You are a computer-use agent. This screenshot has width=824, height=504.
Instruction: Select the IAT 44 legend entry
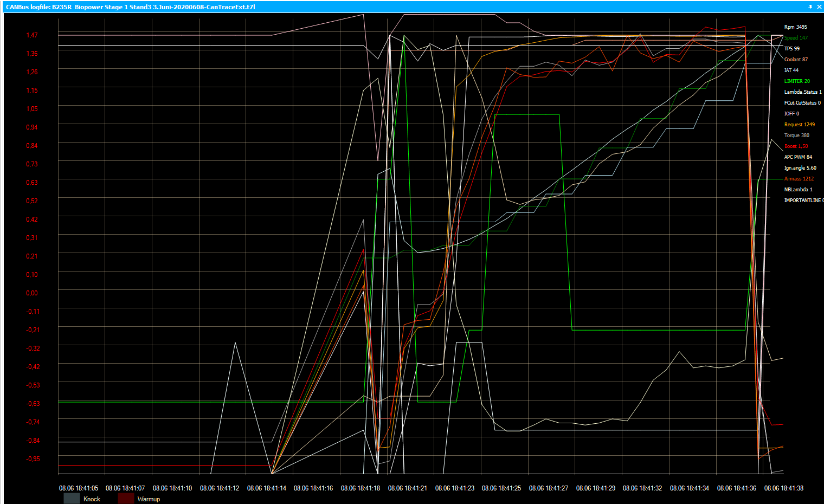click(x=791, y=70)
